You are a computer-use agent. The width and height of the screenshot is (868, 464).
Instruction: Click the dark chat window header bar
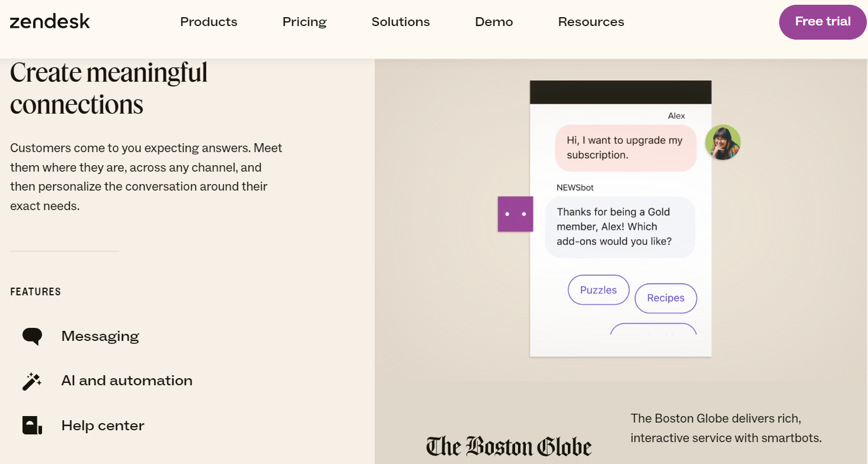[621, 92]
